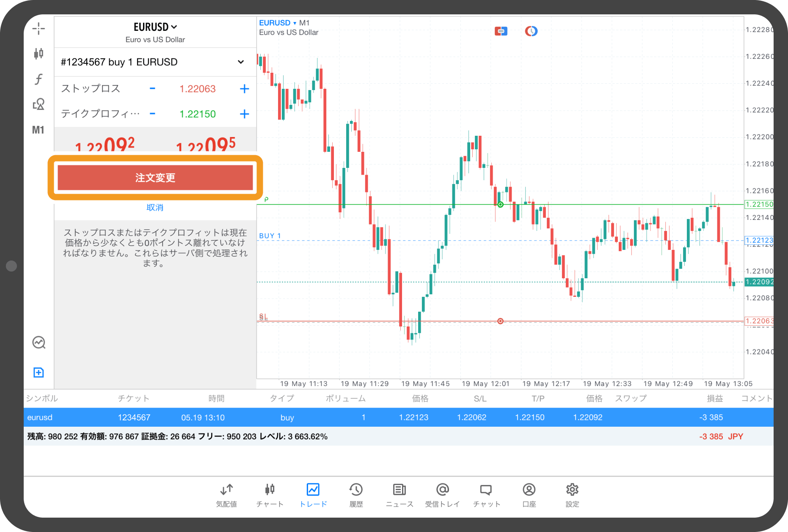The width and height of the screenshot is (788, 532).
Task: Open the 気配値 quotes tab
Action: tap(226, 495)
